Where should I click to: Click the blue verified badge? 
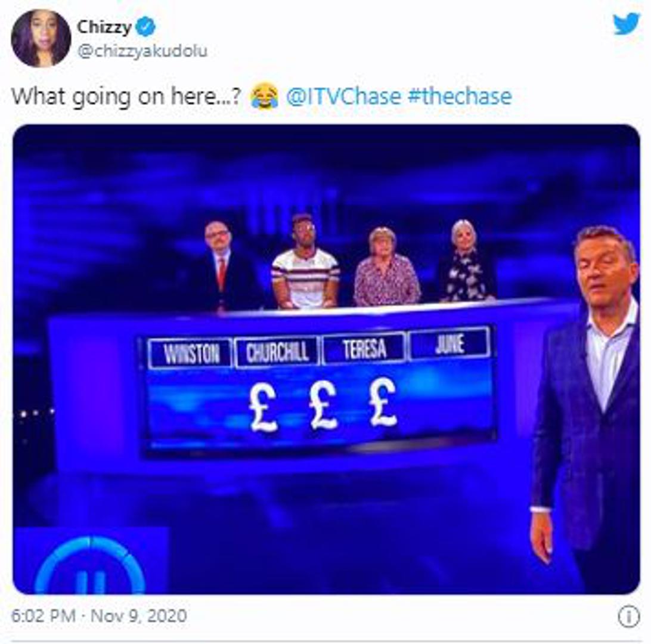[x=145, y=27]
